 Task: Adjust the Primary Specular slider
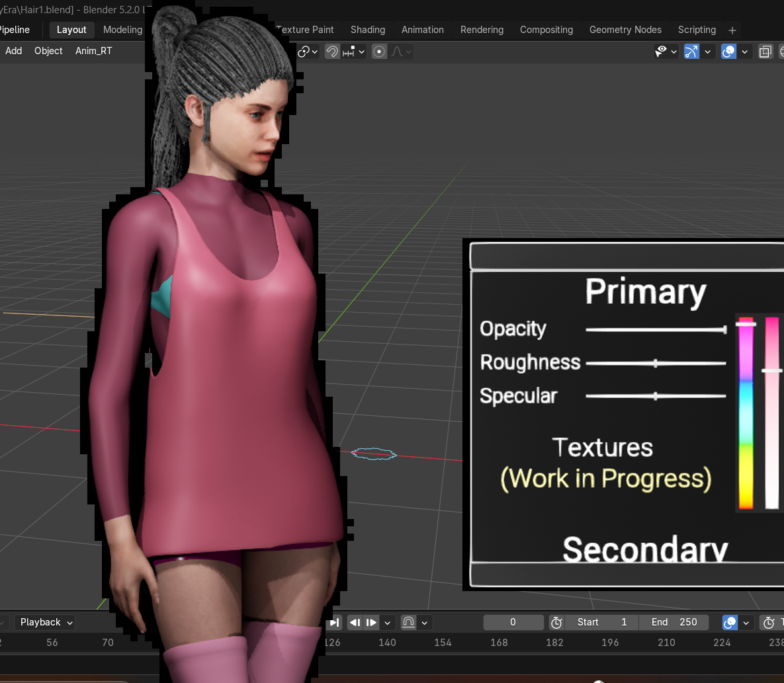point(656,396)
